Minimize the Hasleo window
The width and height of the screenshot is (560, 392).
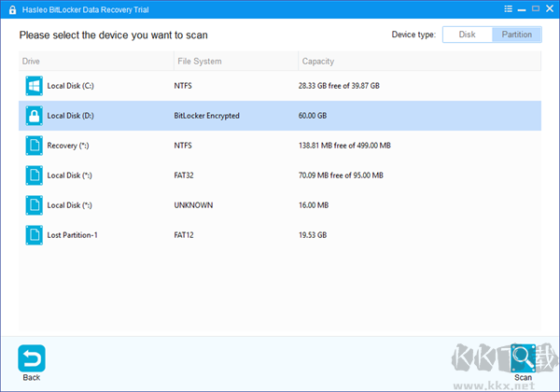coord(522,9)
